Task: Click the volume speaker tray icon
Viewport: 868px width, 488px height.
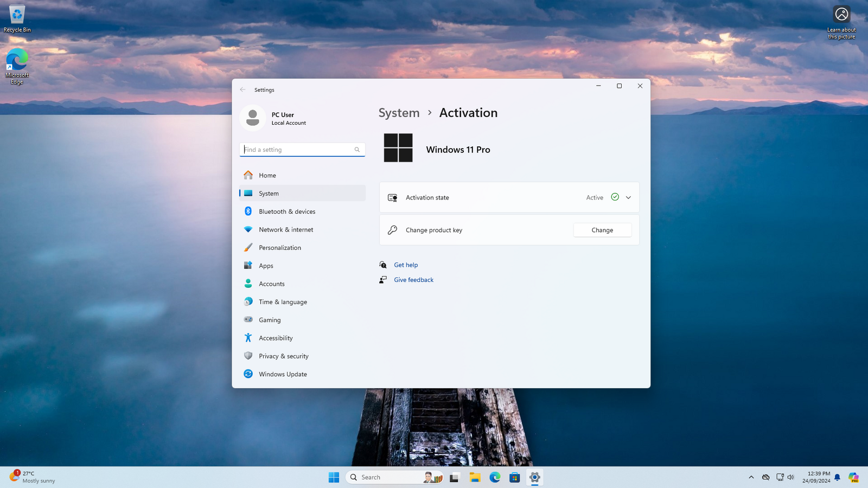Action: coord(790,477)
